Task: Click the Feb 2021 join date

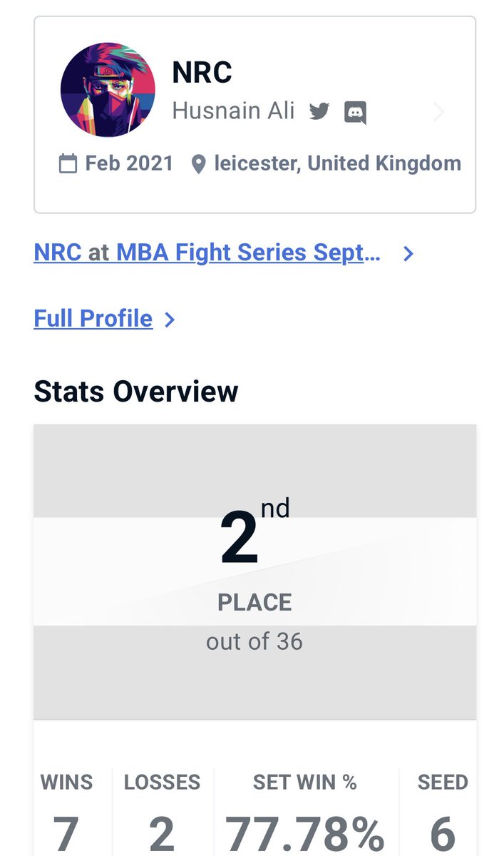Action: (129, 163)
